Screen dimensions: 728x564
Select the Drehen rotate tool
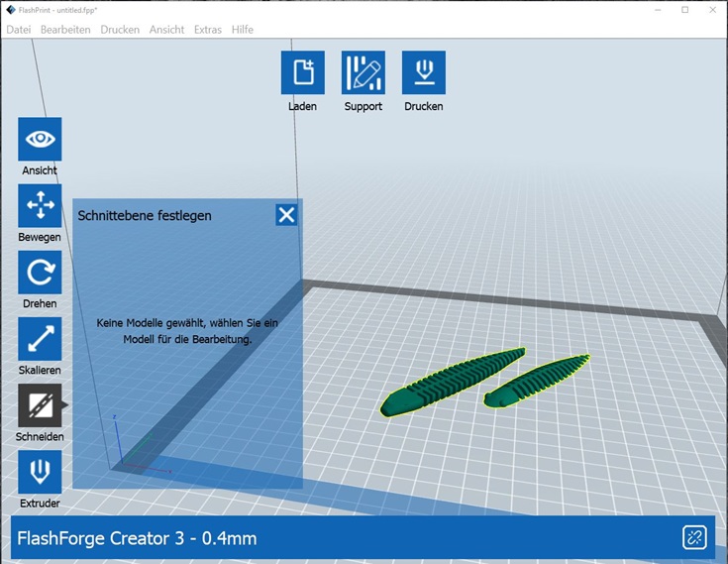40,273
